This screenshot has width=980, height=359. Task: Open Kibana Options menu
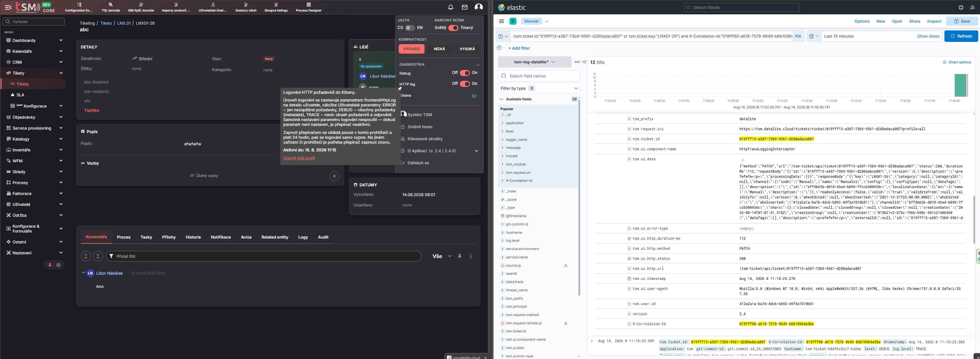point(862,21)
